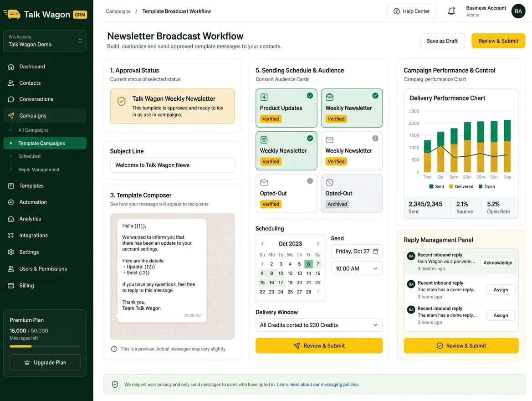Image resolution: width=532 pixels, height=401 pixels.
Task: Toggle Delivered series in chart legend
Action: (461, 186)
